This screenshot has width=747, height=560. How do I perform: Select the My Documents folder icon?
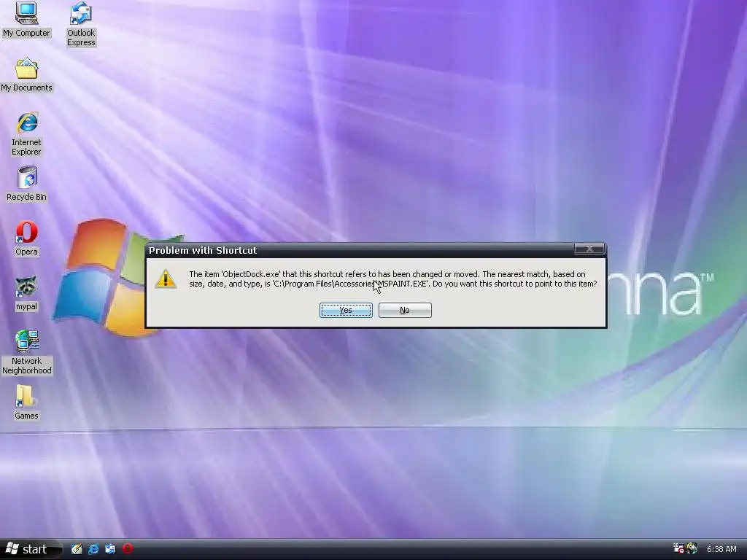pos(26,75)
